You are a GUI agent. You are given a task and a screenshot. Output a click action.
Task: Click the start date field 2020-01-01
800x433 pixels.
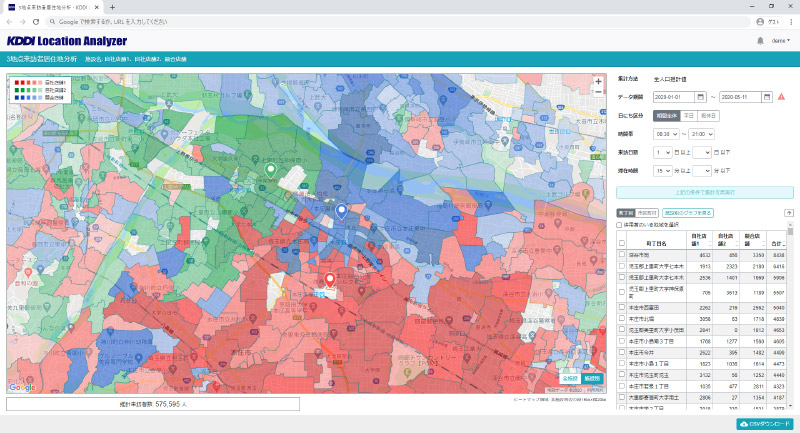click(x=673, y=97)
